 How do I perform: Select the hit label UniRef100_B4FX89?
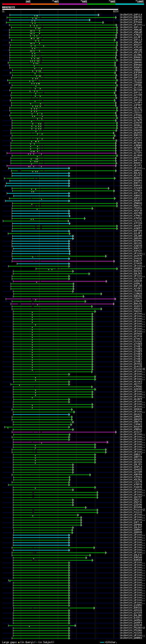point(131,231)
